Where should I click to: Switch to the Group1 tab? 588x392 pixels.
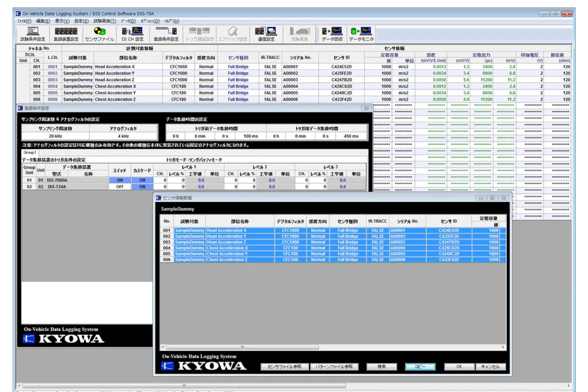tap(30, 153)
